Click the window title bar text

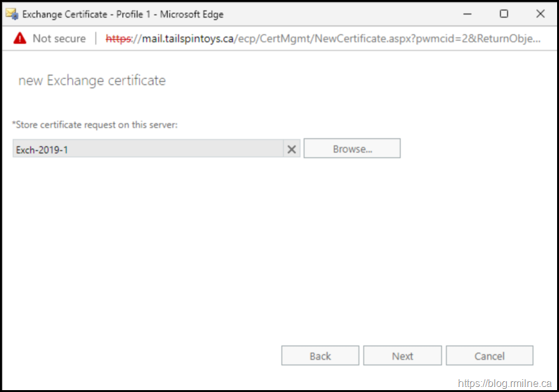(x=123, y=14)
